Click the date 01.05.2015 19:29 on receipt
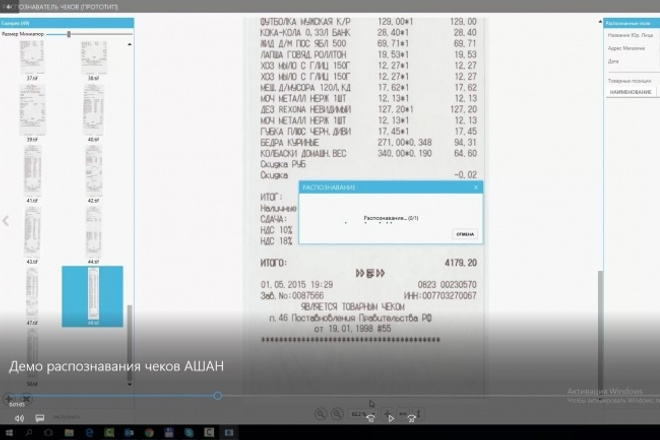The height and width of the screenshot is (440, 660). [296, 285]
